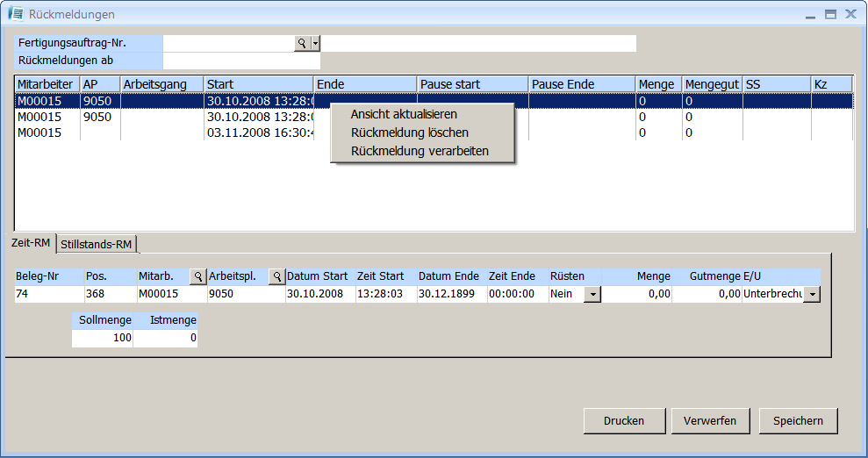Save changes with the Speichern button
Image resolution: width=868 pixels, height=458 pixels.
point(798,420)
